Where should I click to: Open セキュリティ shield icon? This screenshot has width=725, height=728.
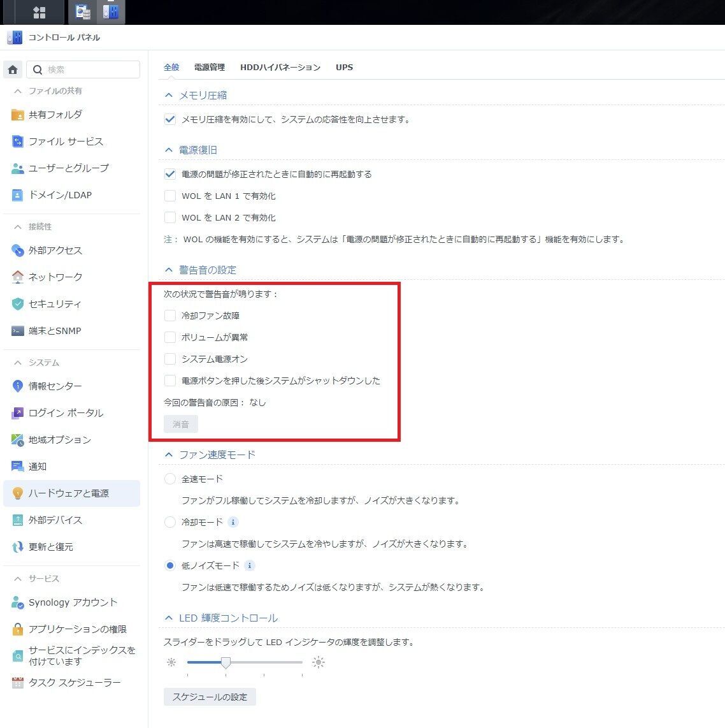coord(18,304)
